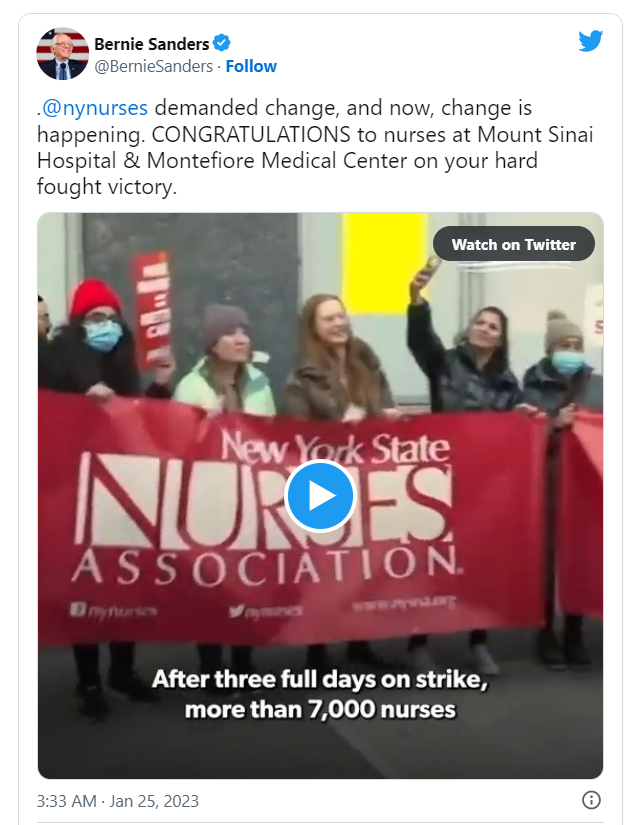Open the @nynurses mention link
Screen dimensions: 642x825
95,107
